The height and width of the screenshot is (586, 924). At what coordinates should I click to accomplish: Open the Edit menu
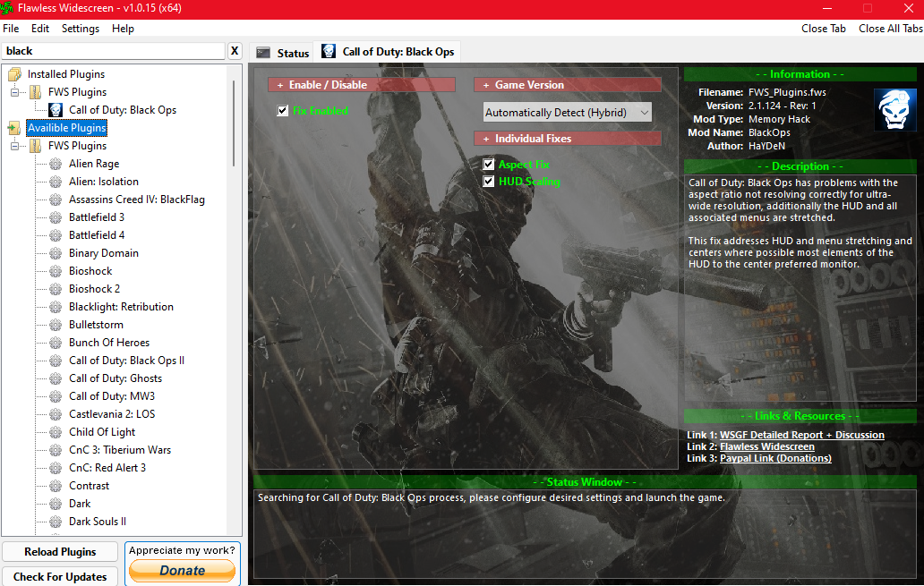40,29
